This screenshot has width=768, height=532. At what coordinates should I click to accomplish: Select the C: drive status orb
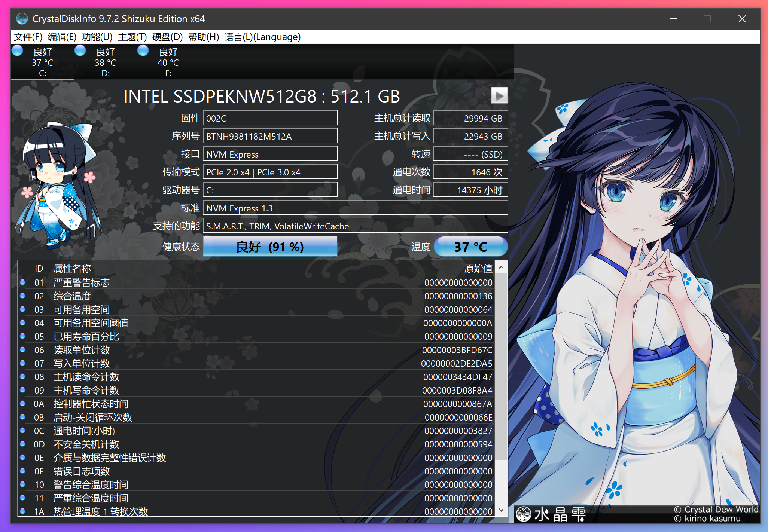18,51
